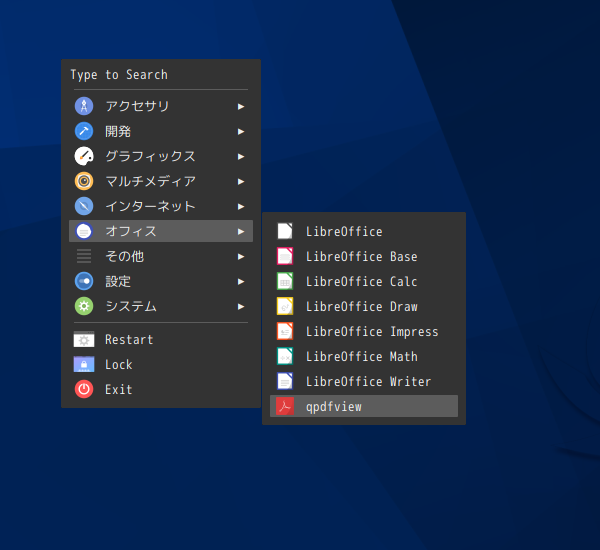Click the LibreOffice Base icon
This screenshot has height=550, width=600.
(285, 256)
